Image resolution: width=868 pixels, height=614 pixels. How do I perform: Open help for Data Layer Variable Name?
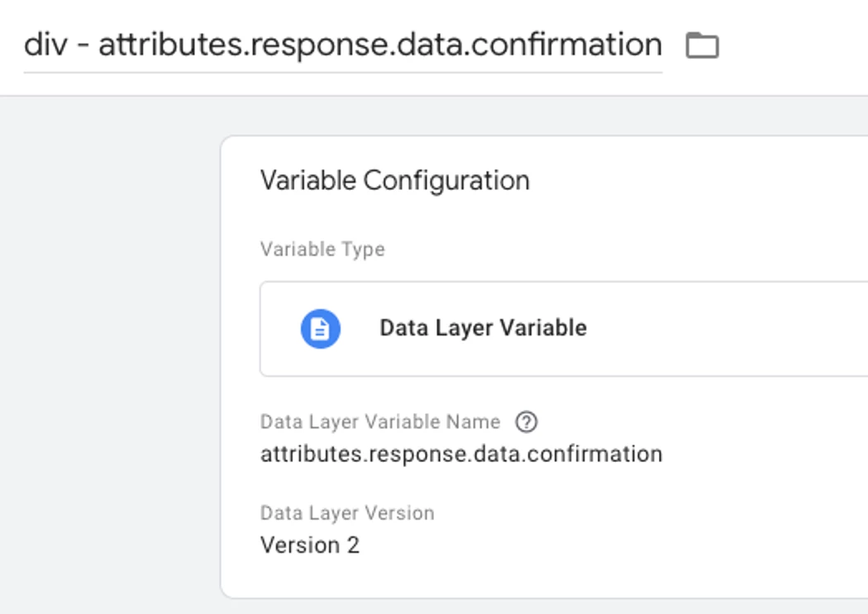(526, 422)
